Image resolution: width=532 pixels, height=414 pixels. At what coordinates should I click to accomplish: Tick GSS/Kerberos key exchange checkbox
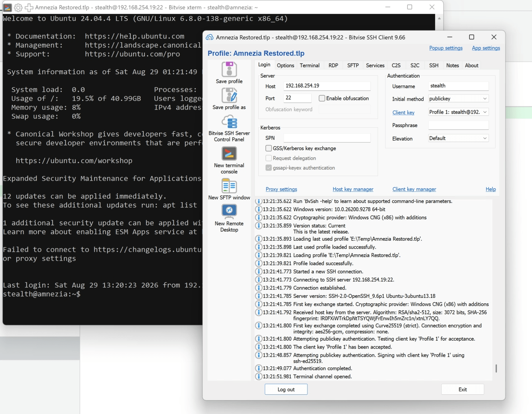(x=269, y=148)
